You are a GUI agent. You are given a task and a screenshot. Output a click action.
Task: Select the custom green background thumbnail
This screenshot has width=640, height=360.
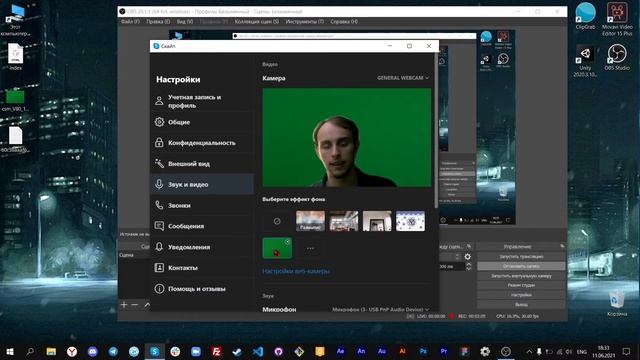(x=277, y=248)
